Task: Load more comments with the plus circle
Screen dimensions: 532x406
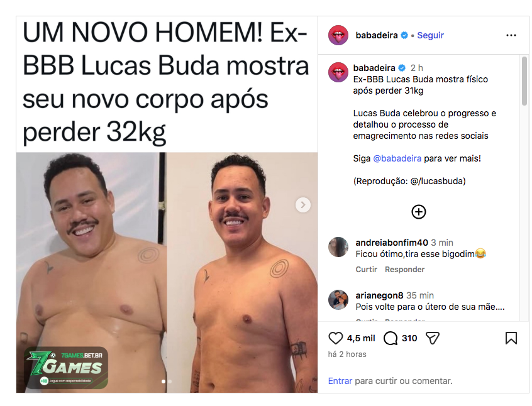Action: point(419,212)
